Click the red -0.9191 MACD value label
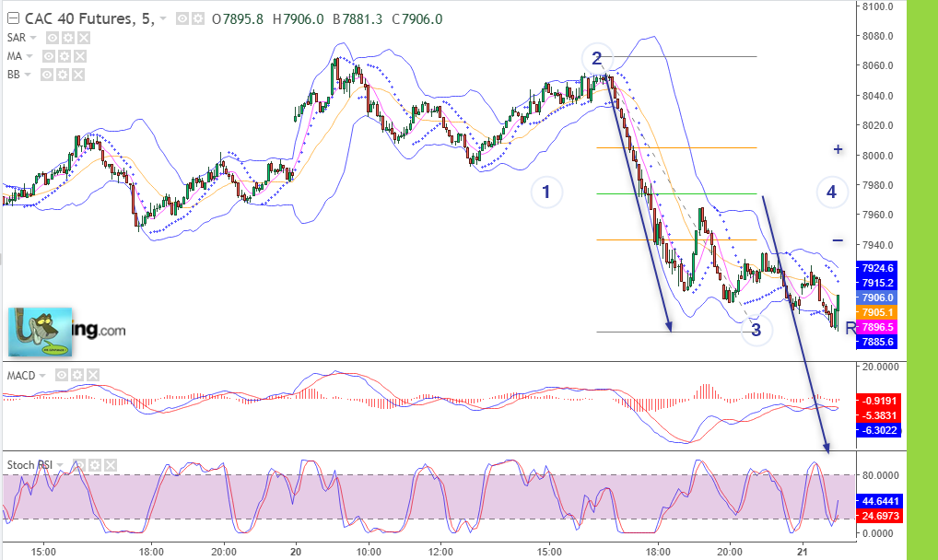 click(878, 401)
